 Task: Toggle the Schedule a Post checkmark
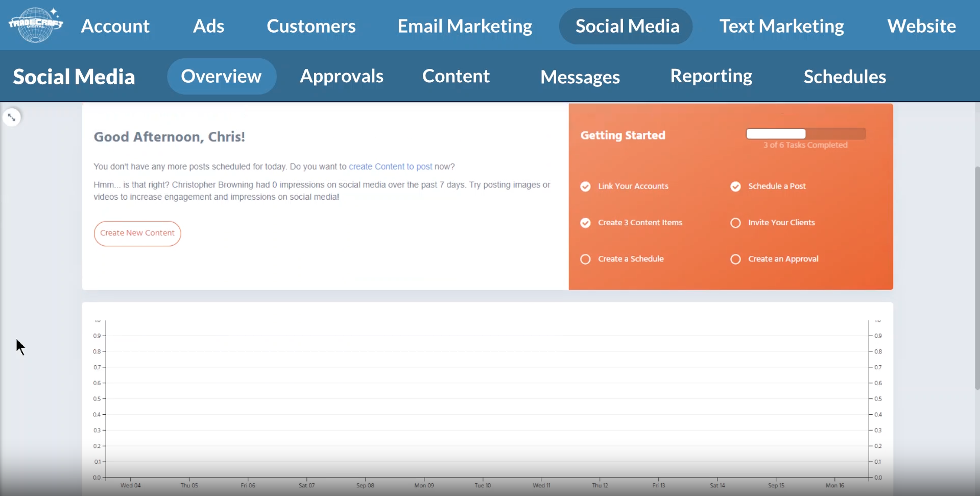click(735, 186)
